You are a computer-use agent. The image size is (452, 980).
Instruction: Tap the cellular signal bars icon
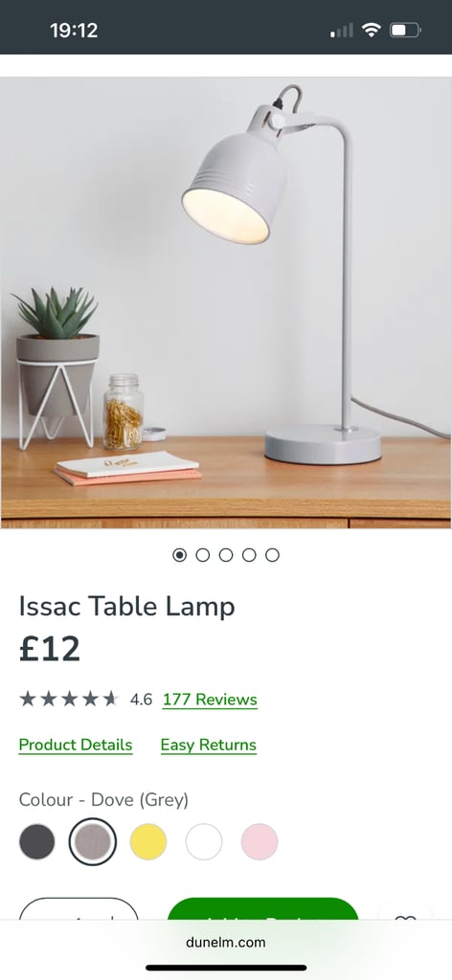pyautogui.click(x=341, y=30)
